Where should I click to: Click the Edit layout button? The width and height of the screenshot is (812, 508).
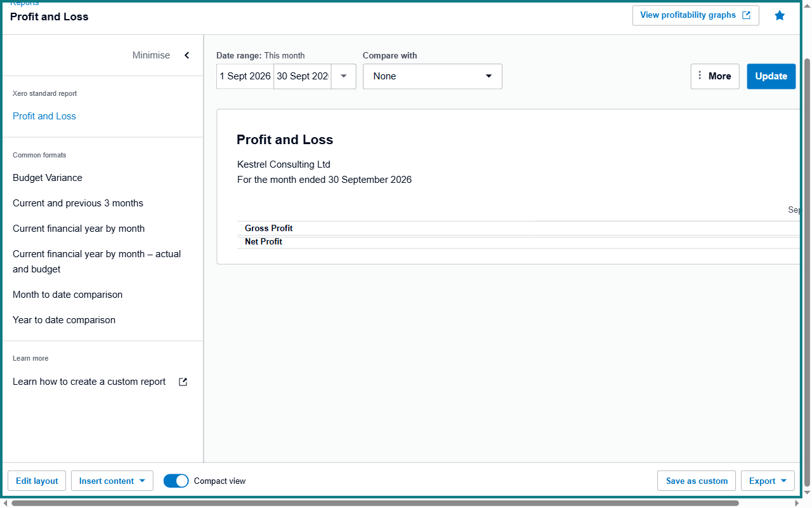pos(37,481)
